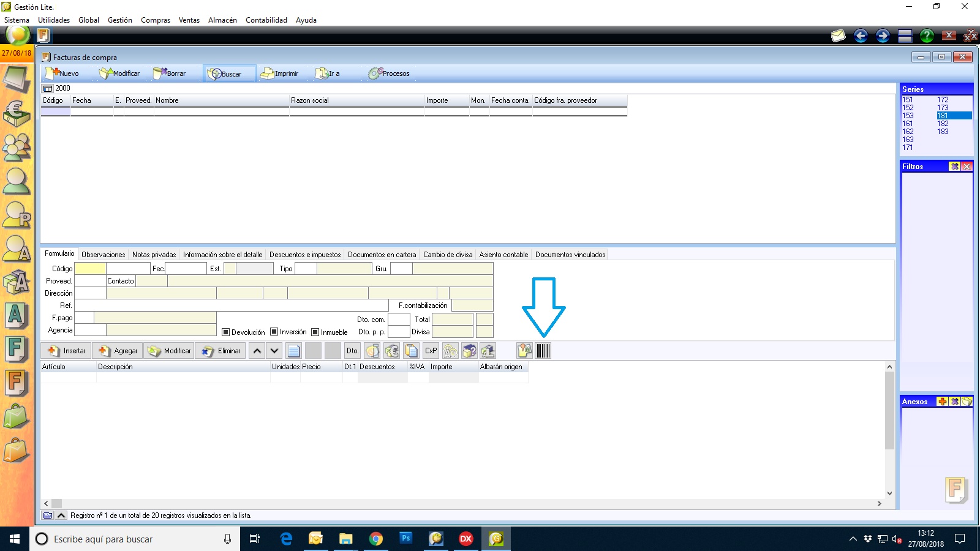Viewport: 980px width, 551px height.
Task: Switch to the Cambio de divisa tab
Action: [448, 255]
